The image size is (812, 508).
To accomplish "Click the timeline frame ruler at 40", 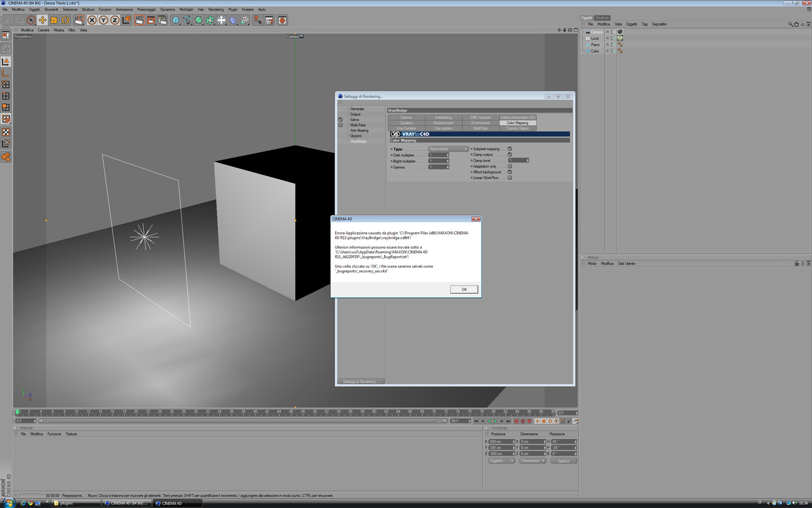I will [x=256, y=412].
